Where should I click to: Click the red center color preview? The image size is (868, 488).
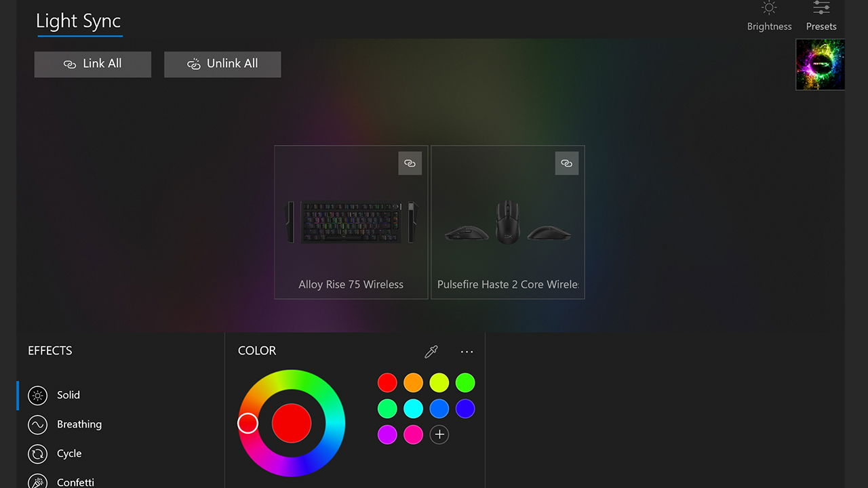[x=292, y=423]
